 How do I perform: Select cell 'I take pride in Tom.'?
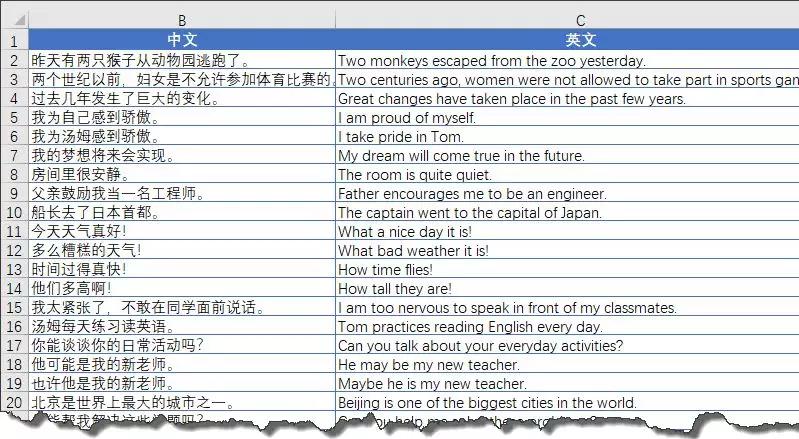567,136
